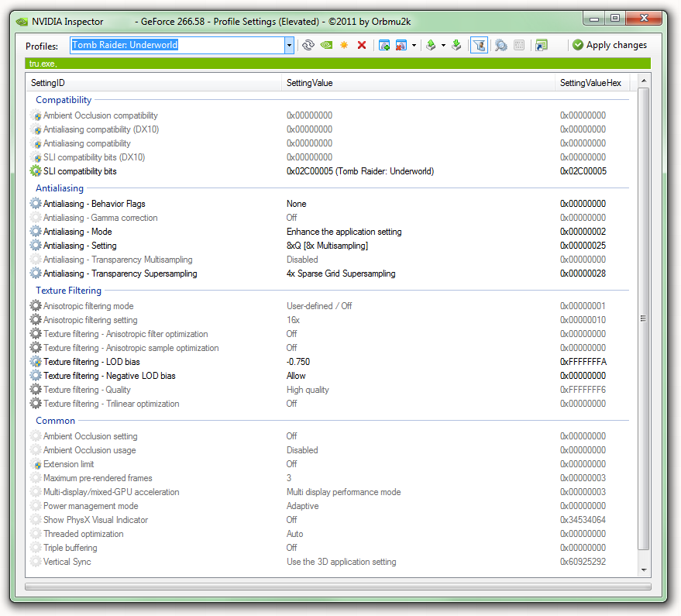Toggle the user-modified settings filter icon
681x616 pixels.
tap(479, 45)
